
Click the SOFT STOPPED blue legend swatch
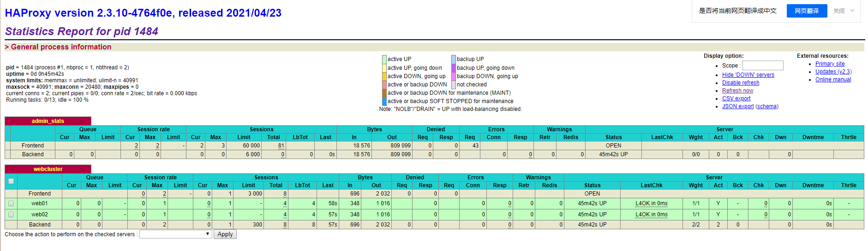pyautogui.click(x=384, y=101)
